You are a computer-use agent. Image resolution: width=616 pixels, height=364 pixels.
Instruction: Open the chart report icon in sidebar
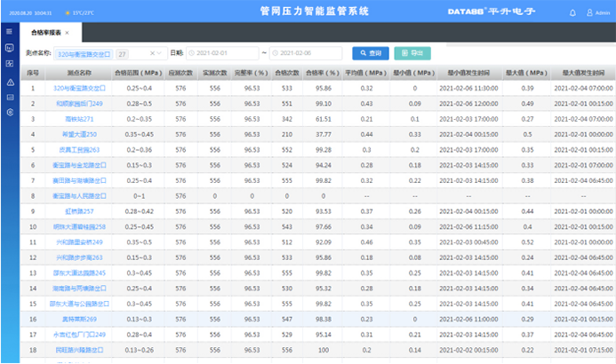pyautogui.click(x=10, y=64)
